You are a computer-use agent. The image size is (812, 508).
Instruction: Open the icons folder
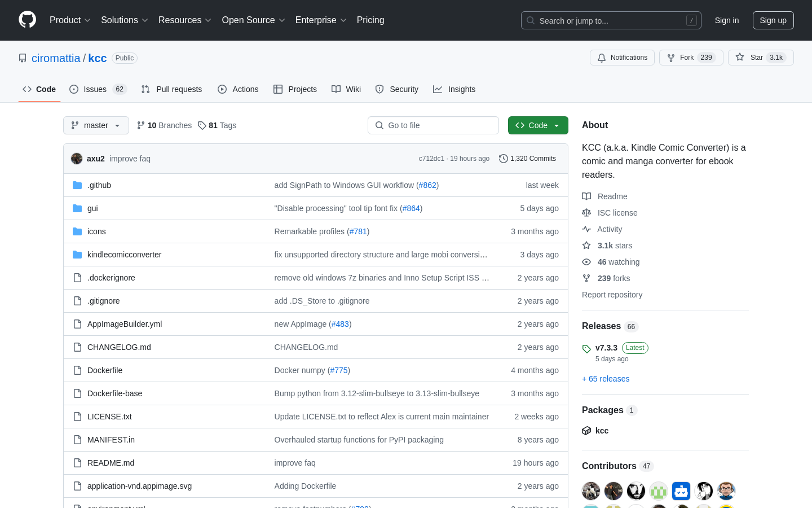[96, 231]
